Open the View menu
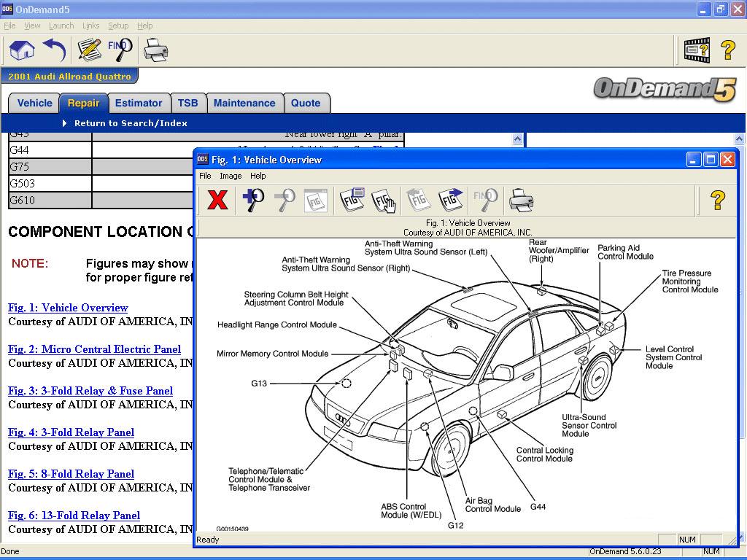 pyautogui.click(x=32, y=26)
